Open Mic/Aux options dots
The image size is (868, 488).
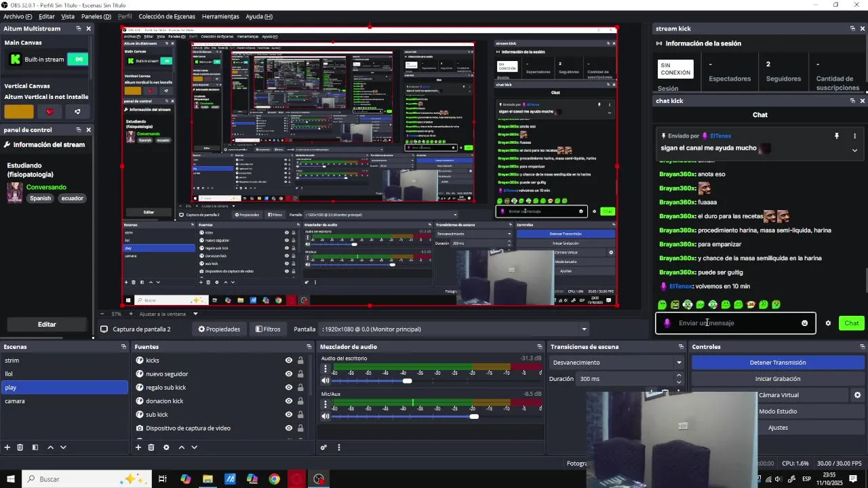(x=325, y=405)
